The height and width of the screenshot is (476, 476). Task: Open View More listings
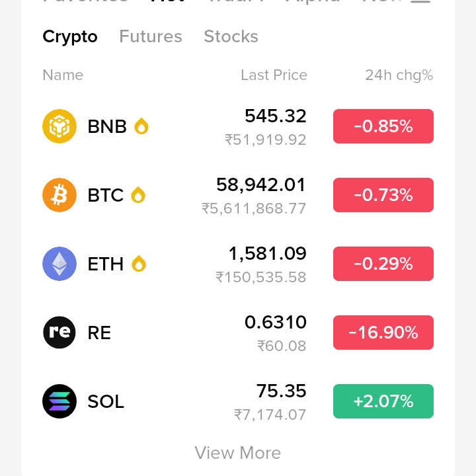click(x=238, y=453)
